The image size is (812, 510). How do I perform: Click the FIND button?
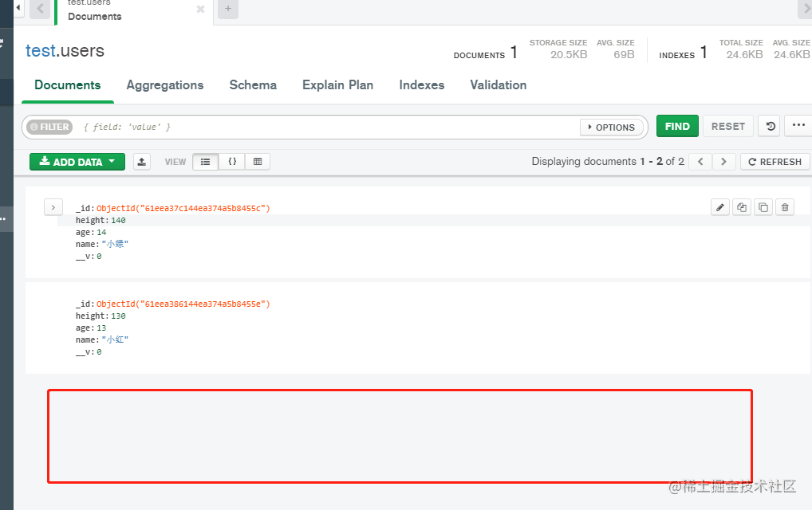pos(676,125)
